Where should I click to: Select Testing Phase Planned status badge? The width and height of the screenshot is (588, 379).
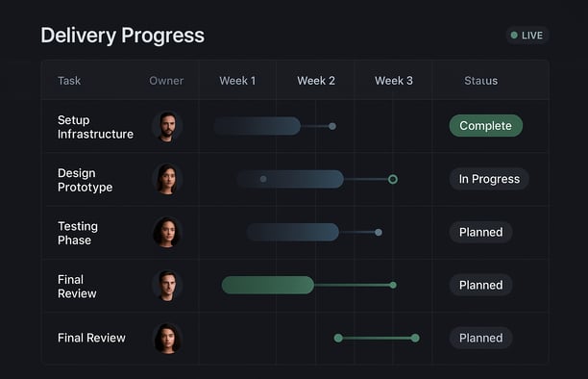480,232
